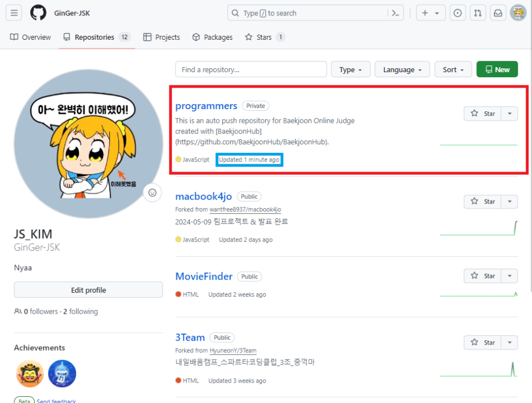Screen dimensions: 532x403
Task: Click the activity sparkline for 3Team
Action: point(479,370)
